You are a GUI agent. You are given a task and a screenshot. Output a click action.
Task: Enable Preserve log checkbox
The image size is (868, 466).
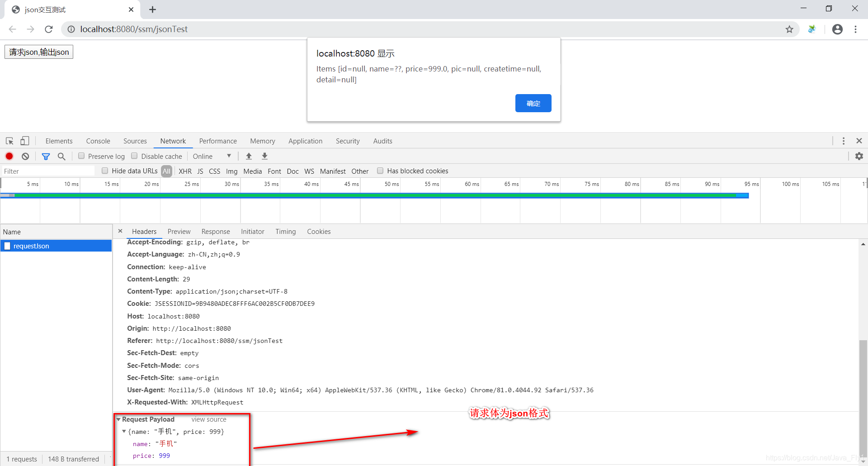tap(81, 156)
